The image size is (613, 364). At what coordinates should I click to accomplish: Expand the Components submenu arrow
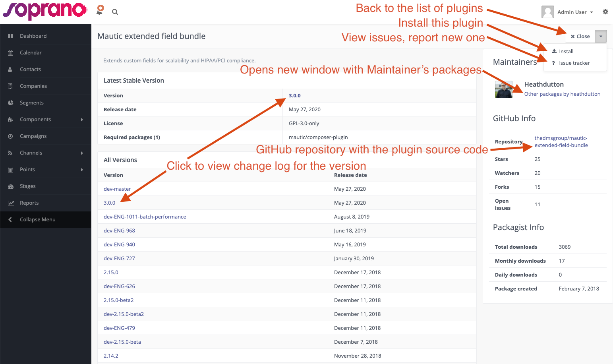pos(82,120)
